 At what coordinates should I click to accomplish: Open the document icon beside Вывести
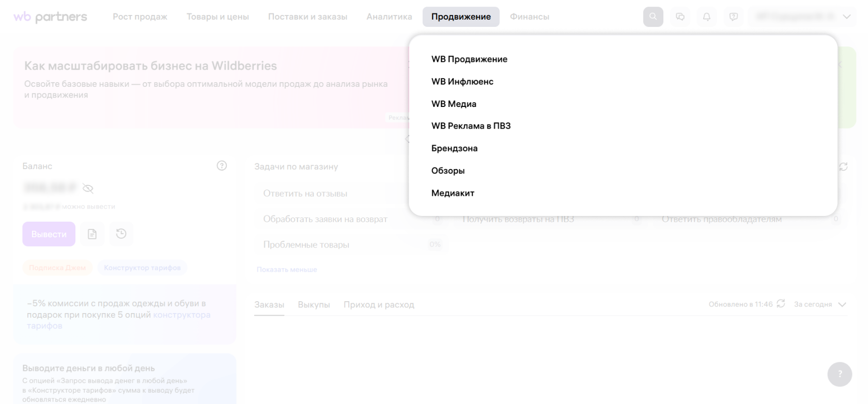point(92,234)
